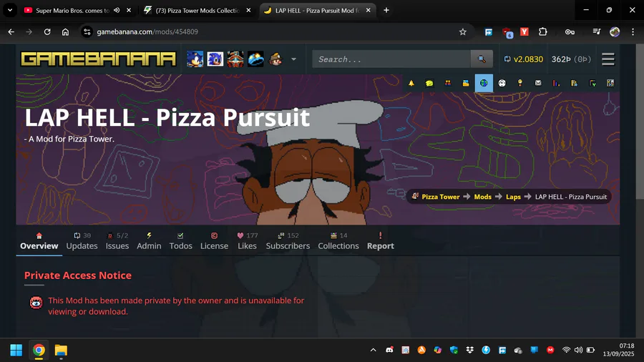Open the bar chart stats icon
The image size is (644, 362).
click(556, 83)
